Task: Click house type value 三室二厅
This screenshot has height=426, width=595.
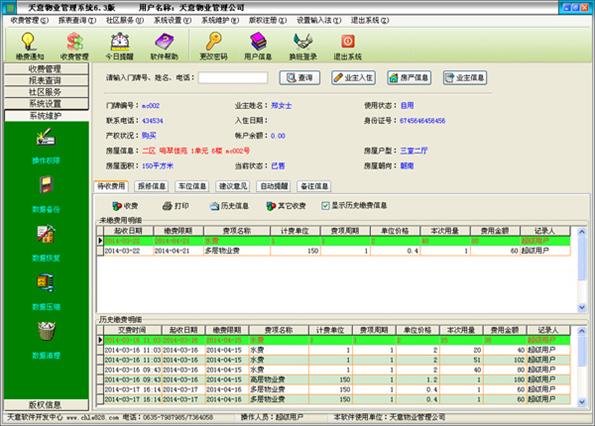Action: pyautogui.click(x=414, y=151)
